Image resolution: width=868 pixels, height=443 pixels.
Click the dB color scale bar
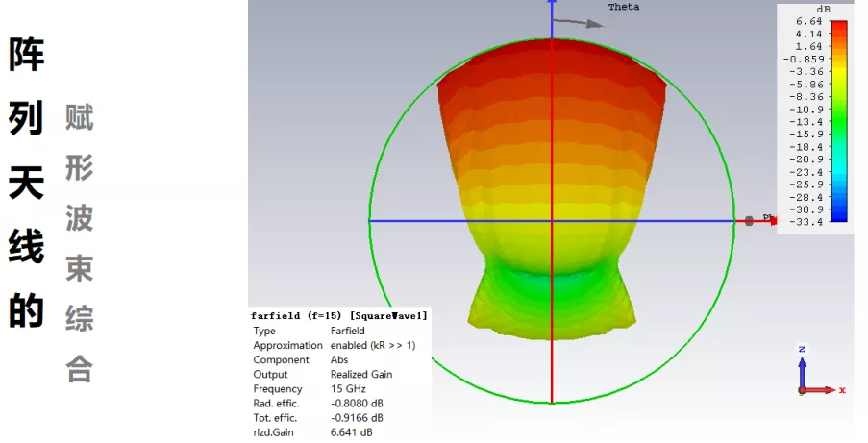[839, 121]
